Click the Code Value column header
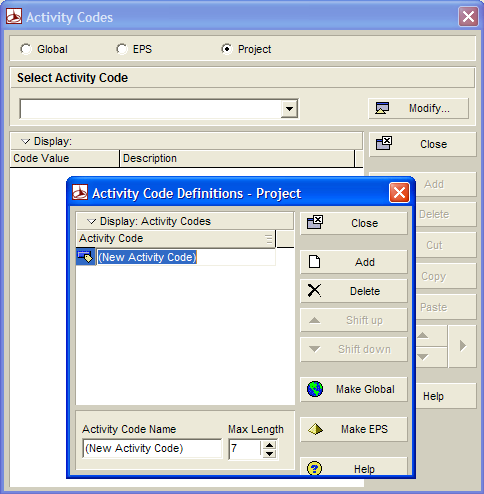This screenshot has height=494, width=484. 65,158
